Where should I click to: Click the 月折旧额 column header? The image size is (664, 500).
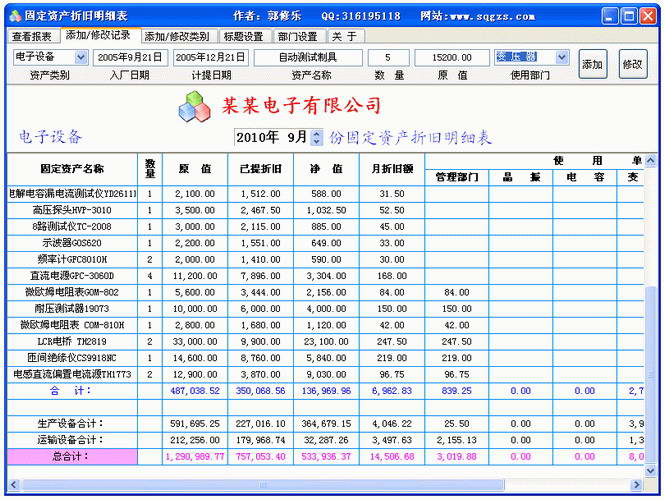(392, 169)
